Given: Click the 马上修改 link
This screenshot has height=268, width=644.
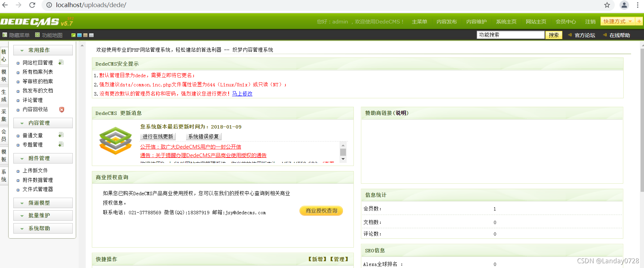Looking at the screenshot, I should click(242, 94).
